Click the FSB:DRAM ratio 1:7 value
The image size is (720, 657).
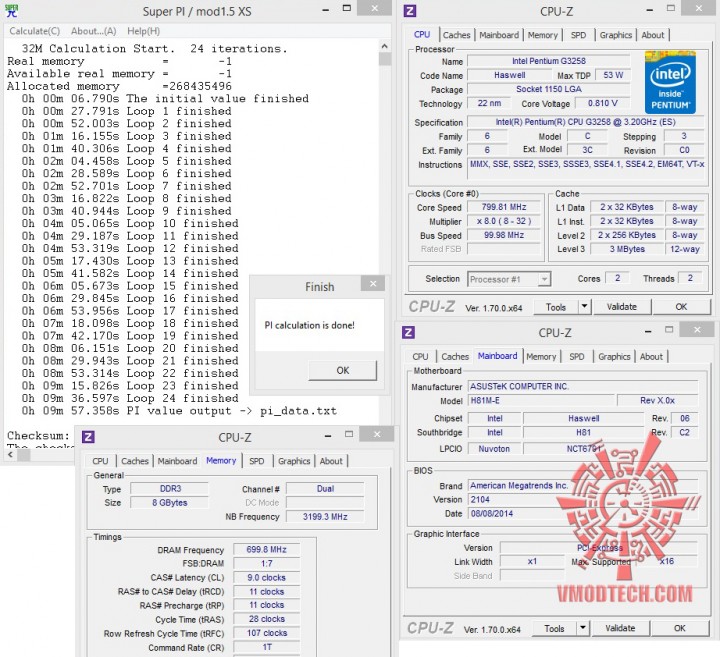click(266, 563)
